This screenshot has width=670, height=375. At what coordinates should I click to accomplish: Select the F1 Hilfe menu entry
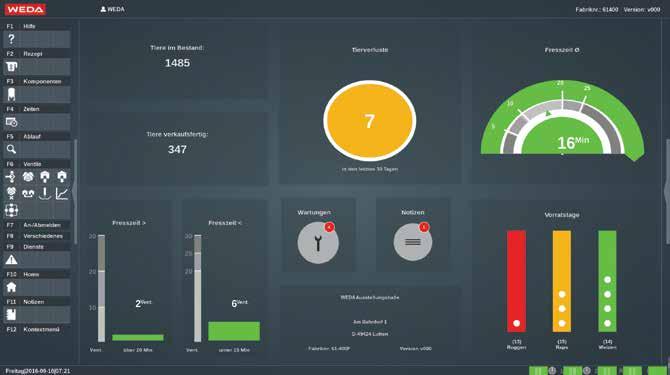(x=36, y=26)
